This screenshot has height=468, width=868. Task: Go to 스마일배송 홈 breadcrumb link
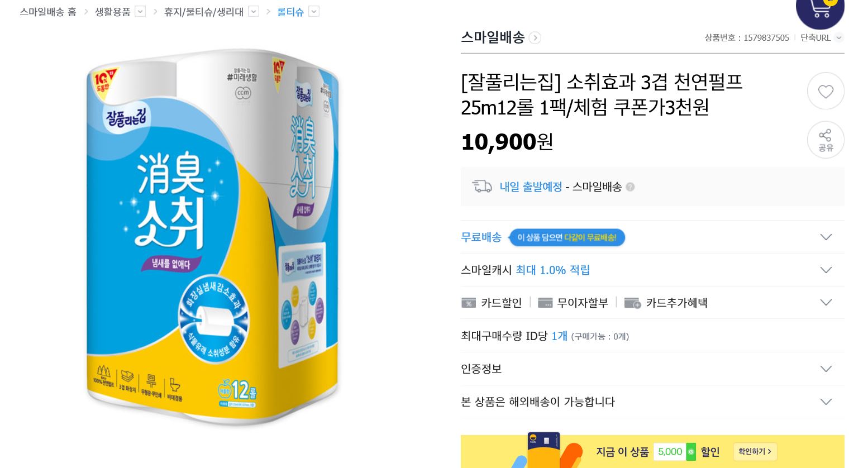point(48,12)
